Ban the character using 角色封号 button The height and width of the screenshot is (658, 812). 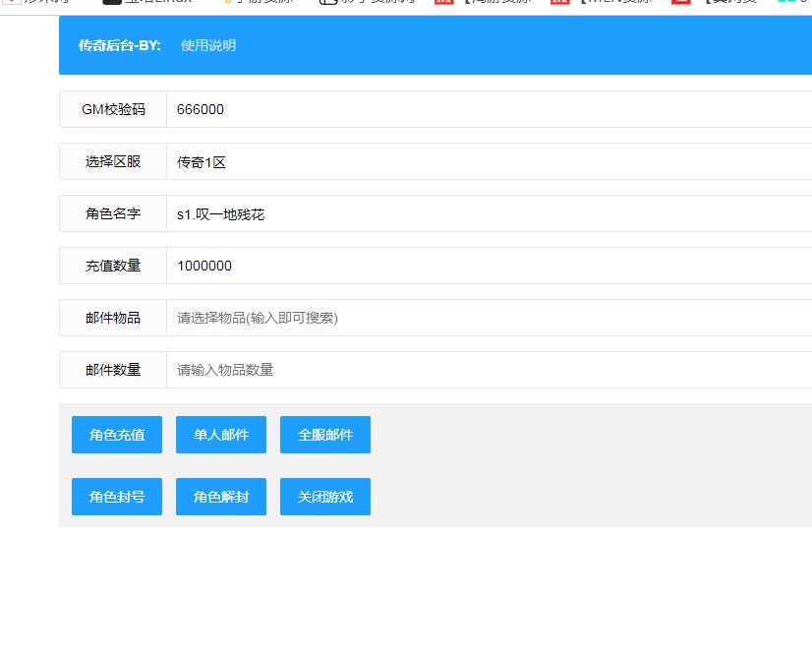coord(117,497)
